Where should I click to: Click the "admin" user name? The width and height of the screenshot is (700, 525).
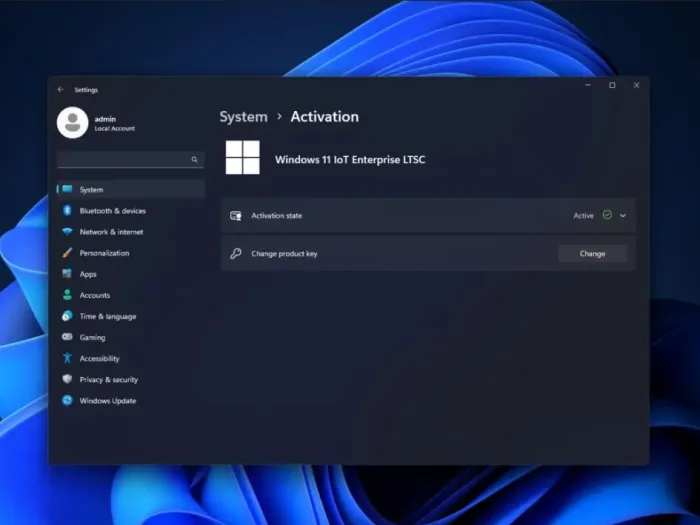tap(105, 119)
